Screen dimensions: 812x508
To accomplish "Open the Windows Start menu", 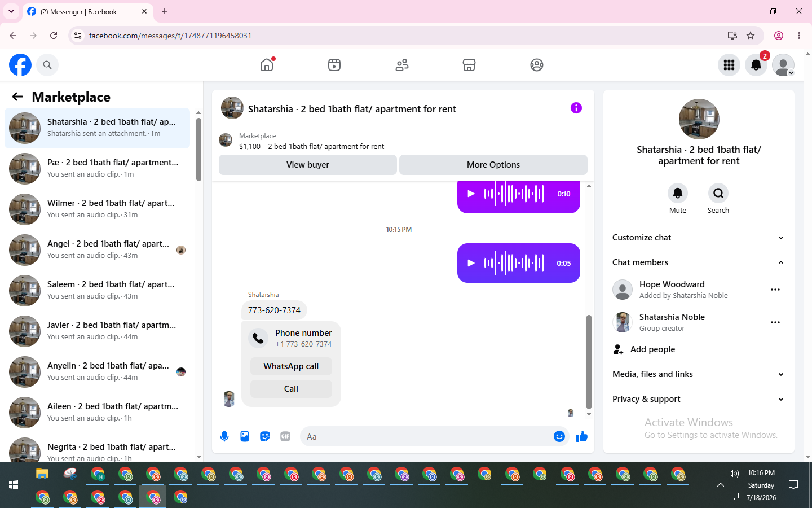I will pyautogui.click(x=14, y=485).
